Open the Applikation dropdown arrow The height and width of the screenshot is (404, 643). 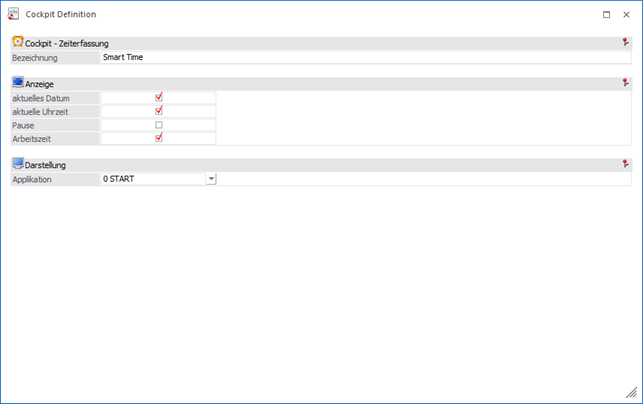[211, 179]
